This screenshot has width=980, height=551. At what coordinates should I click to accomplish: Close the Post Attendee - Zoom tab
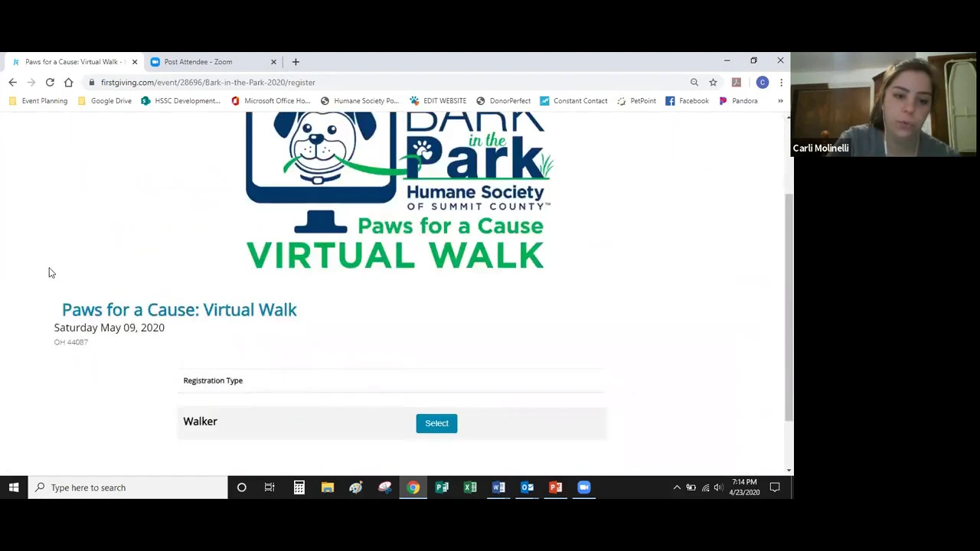coord(273,61)
